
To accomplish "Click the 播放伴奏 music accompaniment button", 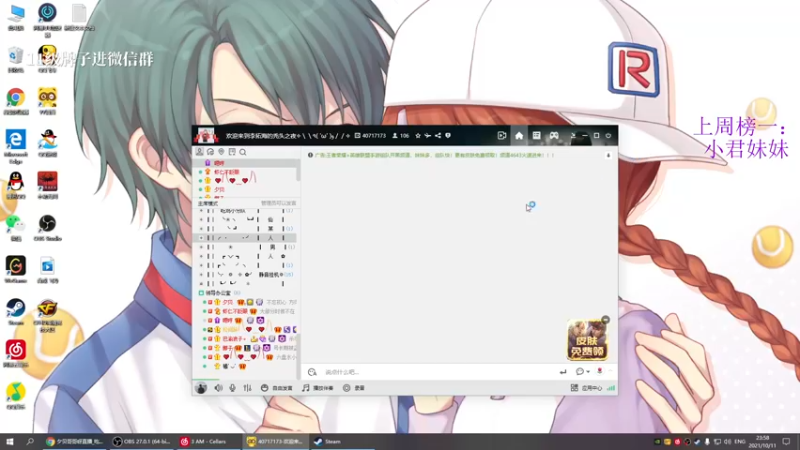I will point(317,388).
